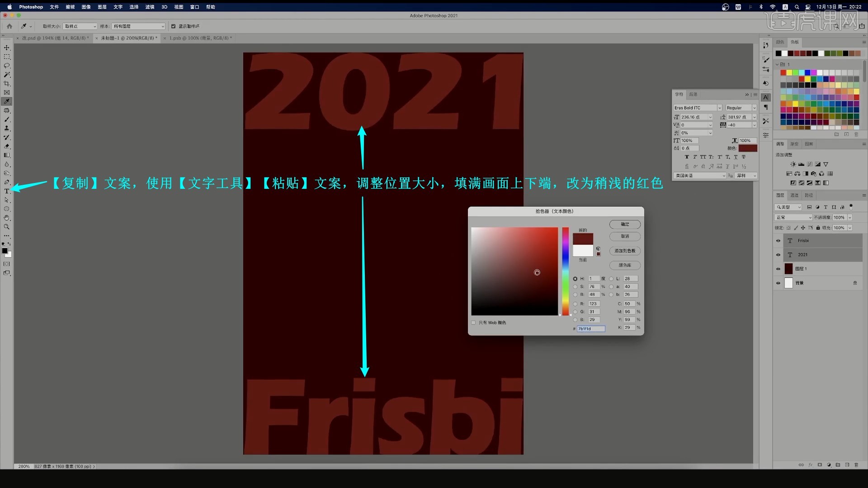Screen dimensions: 868x488
Task: Select the Gradient tool
Action: [x=7, y=155]
